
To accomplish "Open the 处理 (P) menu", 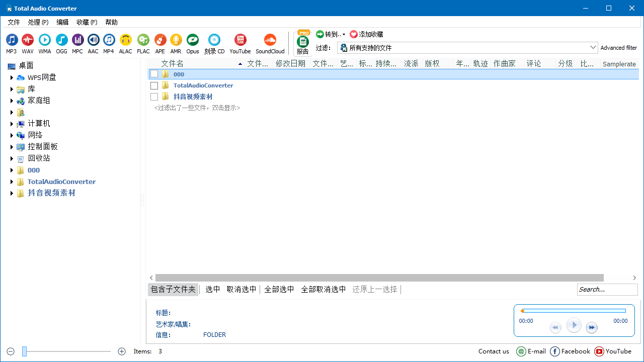I will 38,22.
